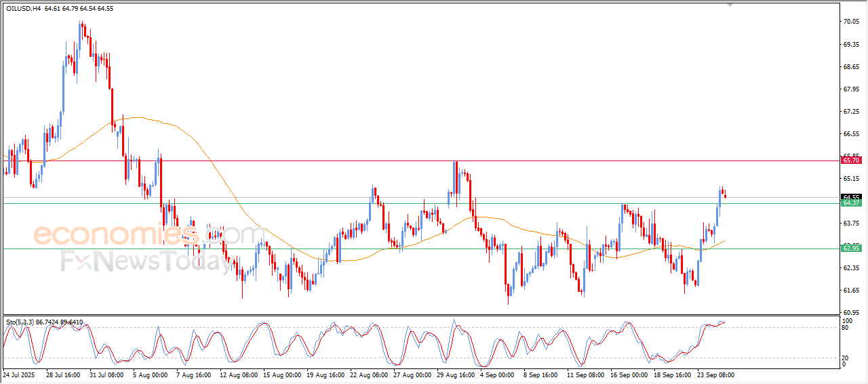Click the 68.65 price axis label

pyautogui.click(x=850, y=66)
